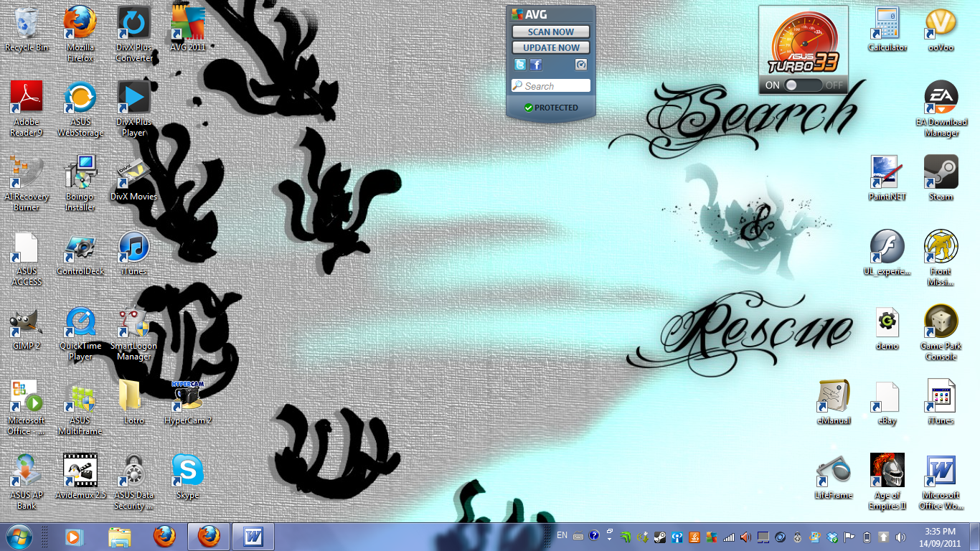Open Mozilla Firefox desktop icon
Screen dimensions: 980x551
(80, 22)
